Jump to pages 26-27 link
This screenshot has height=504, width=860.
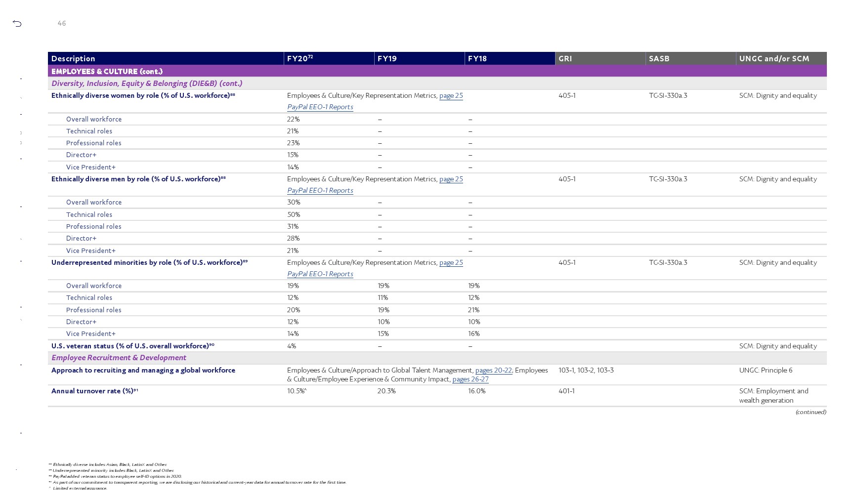click(470, 379)
